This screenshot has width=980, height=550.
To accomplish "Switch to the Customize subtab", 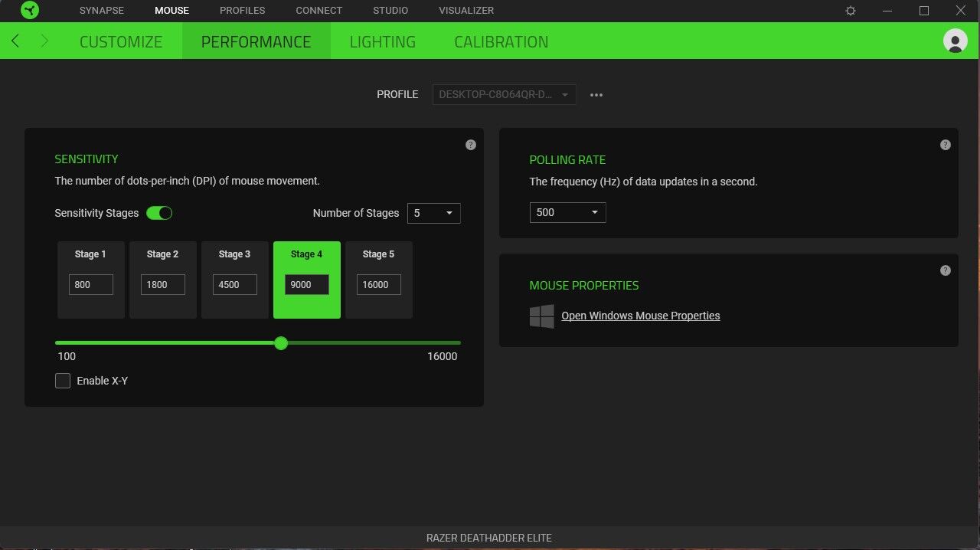I will pos(121,41).
